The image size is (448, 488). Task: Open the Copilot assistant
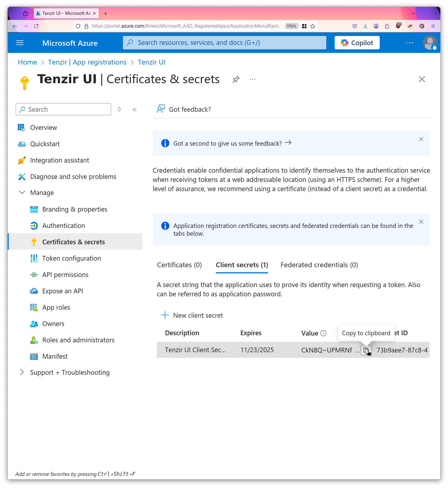pyautogui.click(x=357, y=43)
